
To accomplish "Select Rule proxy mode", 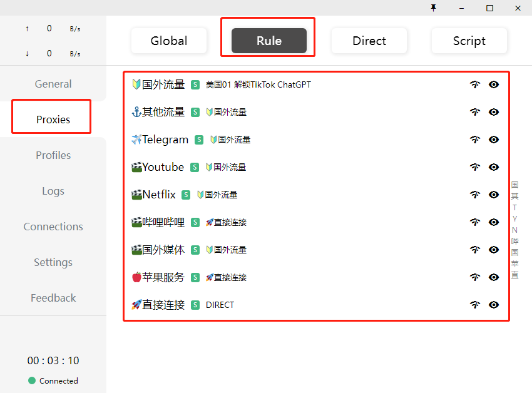I will [269, 41].
